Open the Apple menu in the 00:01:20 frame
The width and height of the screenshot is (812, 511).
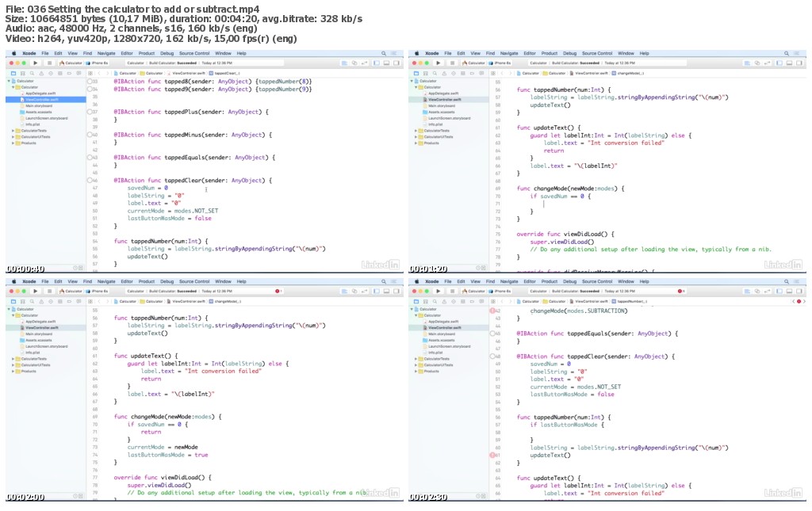[x=417, y=53]
